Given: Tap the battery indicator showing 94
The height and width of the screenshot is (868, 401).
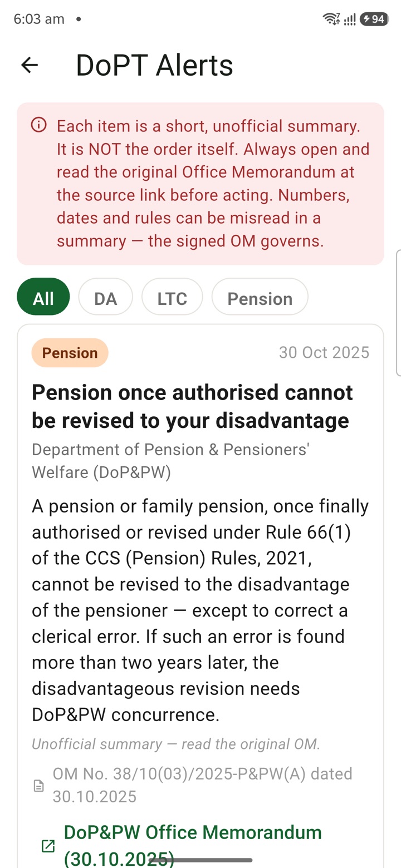Looking at the screenshot, I should pyautogui.click(x=374, y=19).
